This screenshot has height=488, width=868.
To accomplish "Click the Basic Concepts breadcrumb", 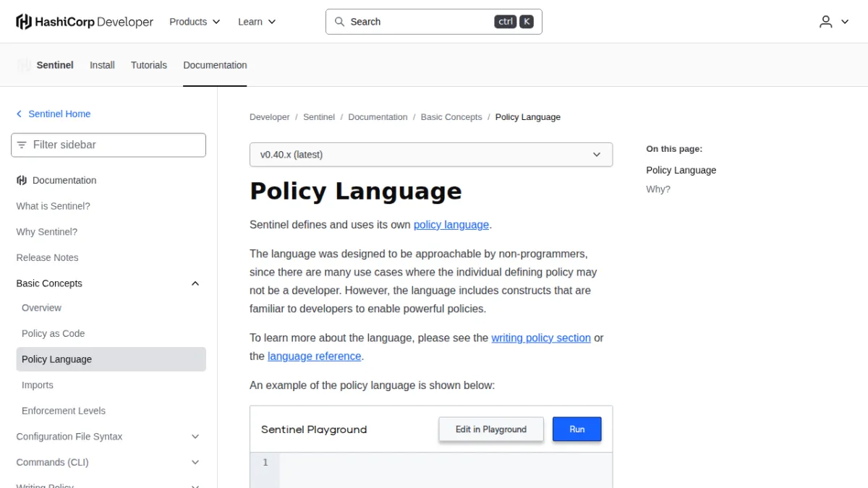I will click(x=451, y=117).
